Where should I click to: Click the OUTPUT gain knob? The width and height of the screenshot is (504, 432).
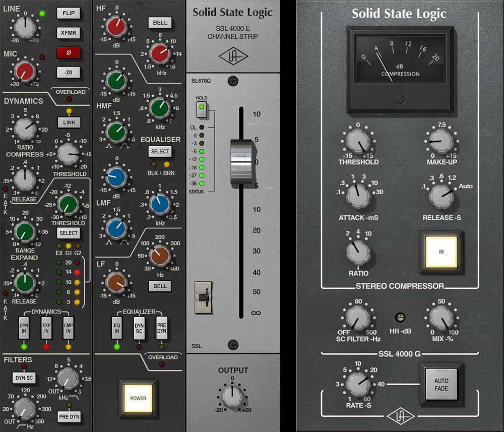[x=232, y=395]
